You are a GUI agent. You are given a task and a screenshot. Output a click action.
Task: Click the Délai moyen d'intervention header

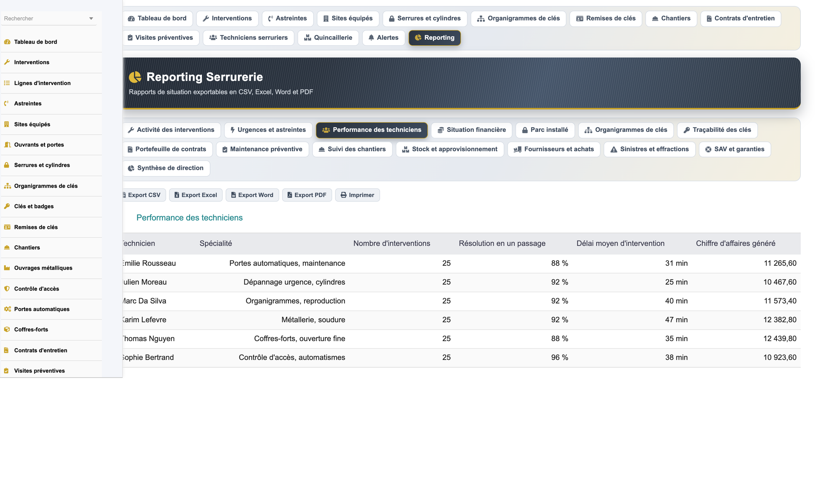click(x=620, y=244)
